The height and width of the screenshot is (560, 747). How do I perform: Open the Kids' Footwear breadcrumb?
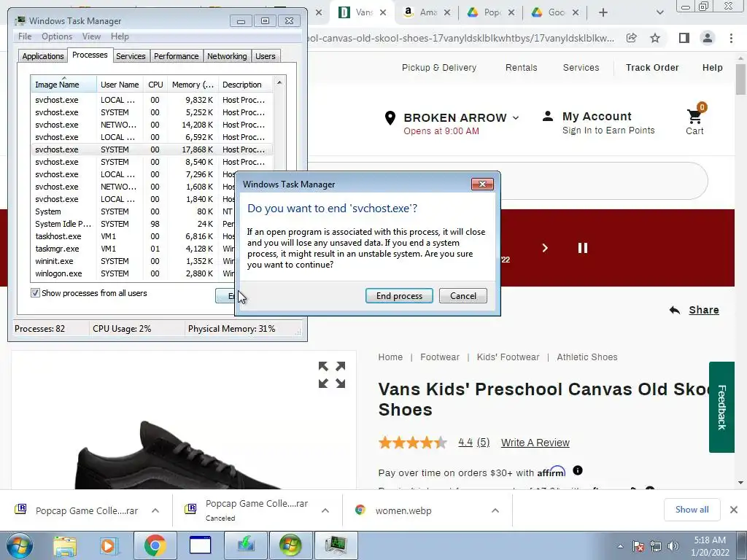pyautogui.click(x=508, y=357)
